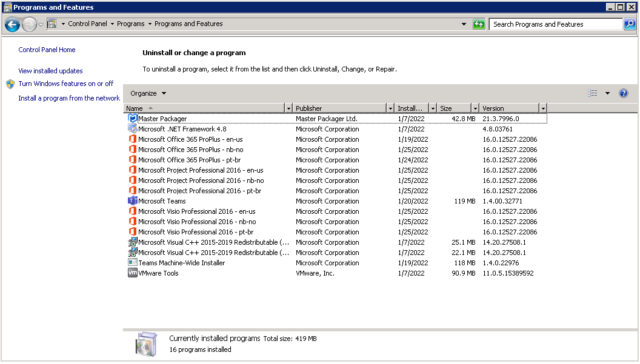Click the back navigation arrow
This screenshot has height=364, width=640.
pos(12,24)
